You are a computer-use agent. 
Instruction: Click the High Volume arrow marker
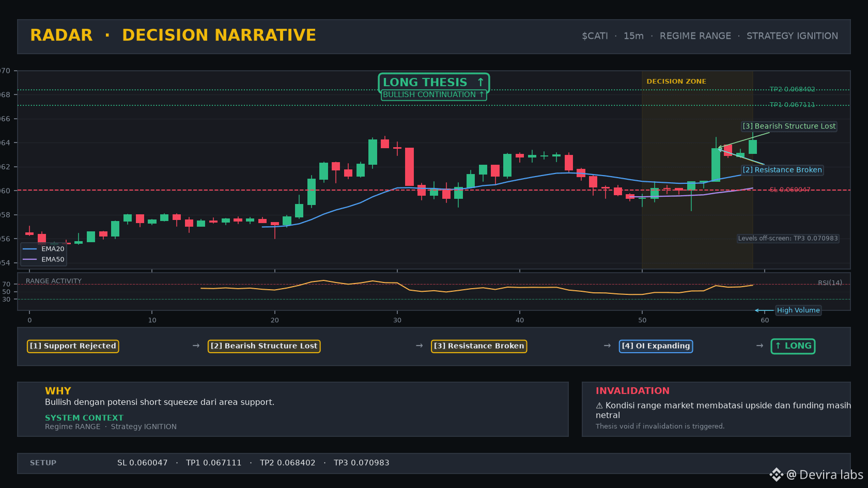coord(764,310)
